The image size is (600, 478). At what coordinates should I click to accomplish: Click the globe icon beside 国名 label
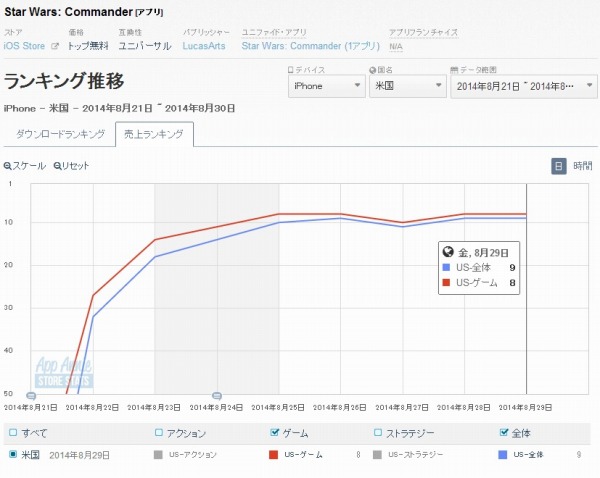click(372, 70)
